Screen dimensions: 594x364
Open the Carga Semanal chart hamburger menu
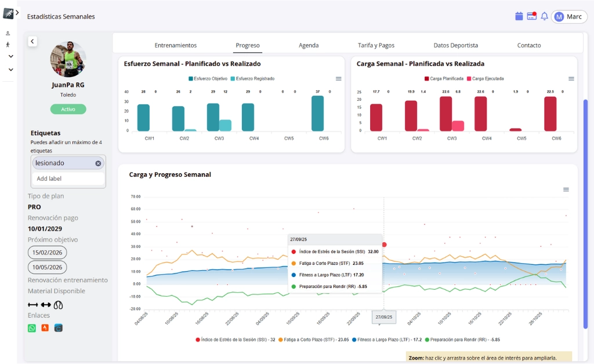571,79
